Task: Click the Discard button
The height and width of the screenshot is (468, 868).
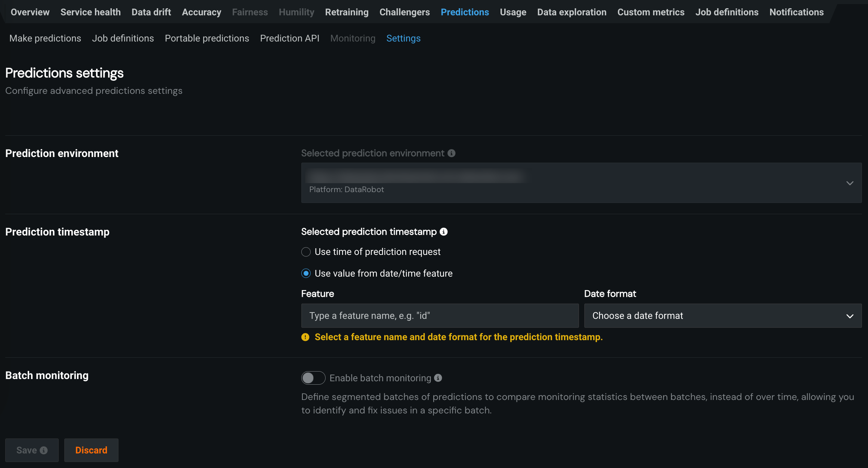Action: (91, 450)
